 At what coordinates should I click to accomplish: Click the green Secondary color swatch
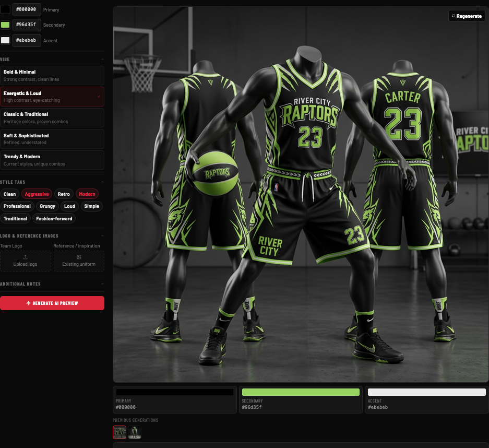click(x=5, y=25)
